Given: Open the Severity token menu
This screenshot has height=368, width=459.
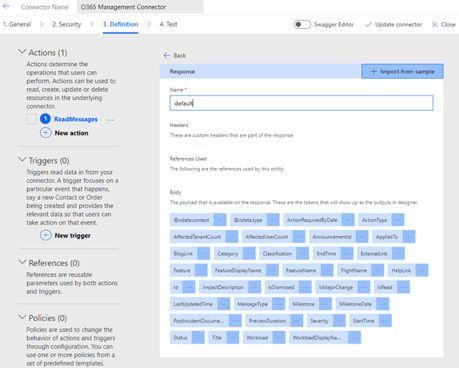Looking at the screenshot, I should tap(339, 321).
